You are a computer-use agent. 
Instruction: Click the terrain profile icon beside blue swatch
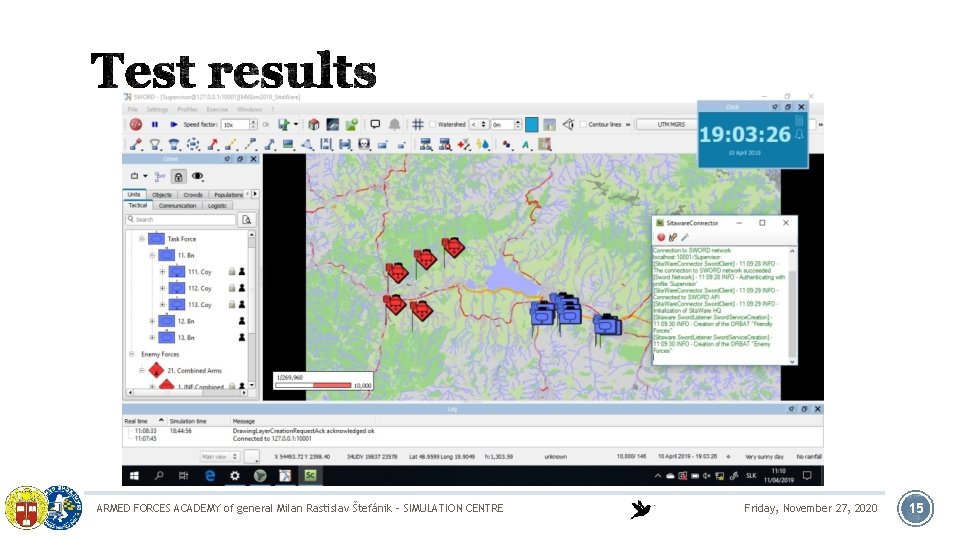[x=549, y=124]
